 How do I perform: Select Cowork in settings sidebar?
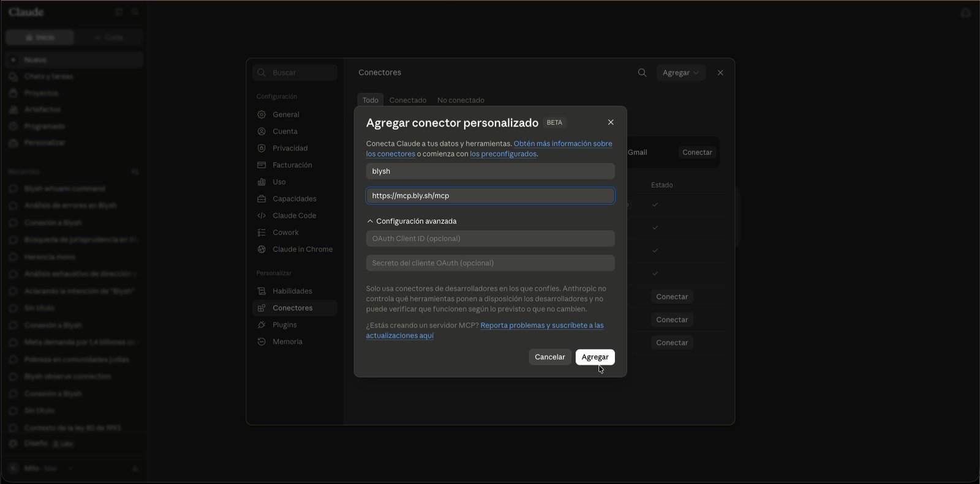[x=295, y=233]
